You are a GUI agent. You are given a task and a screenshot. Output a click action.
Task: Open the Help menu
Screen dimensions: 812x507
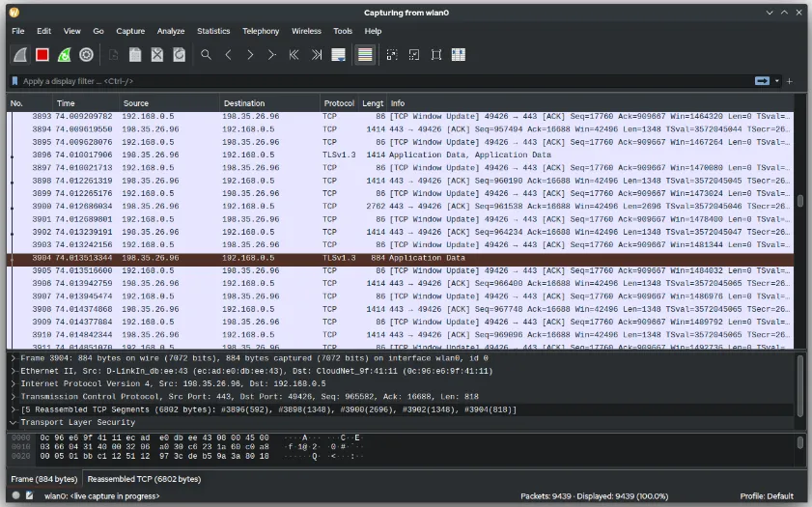tap(373, 31)
